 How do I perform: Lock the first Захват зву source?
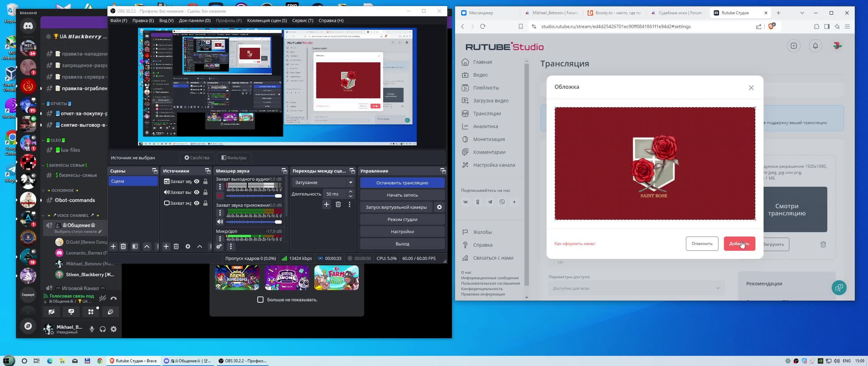click(x=205, y=181)
